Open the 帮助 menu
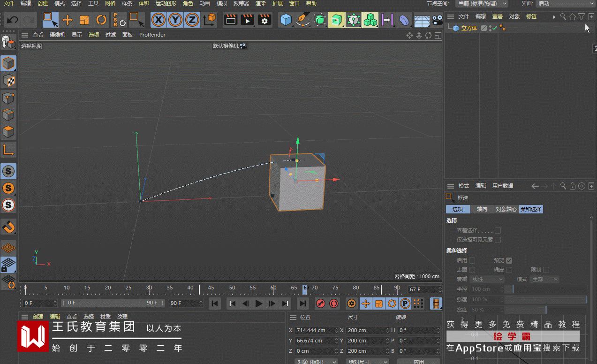The height and width of the screenshot is (364, 597). (x=311, y=3)
